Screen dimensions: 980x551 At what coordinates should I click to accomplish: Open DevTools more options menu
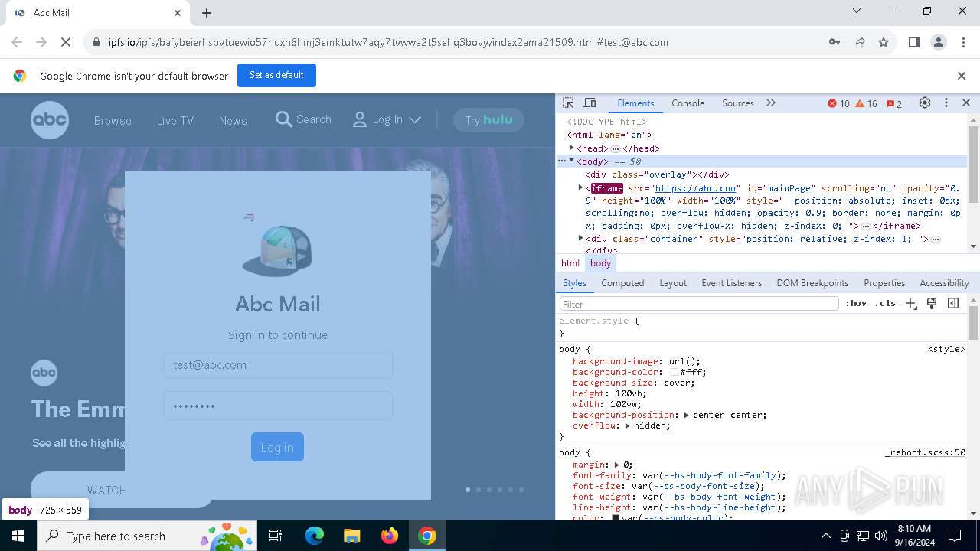coord(946,103)
